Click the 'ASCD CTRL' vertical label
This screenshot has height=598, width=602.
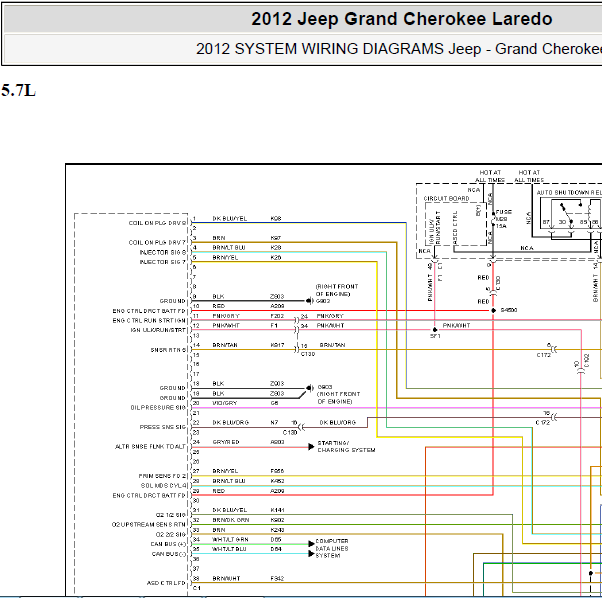(455, 227)
